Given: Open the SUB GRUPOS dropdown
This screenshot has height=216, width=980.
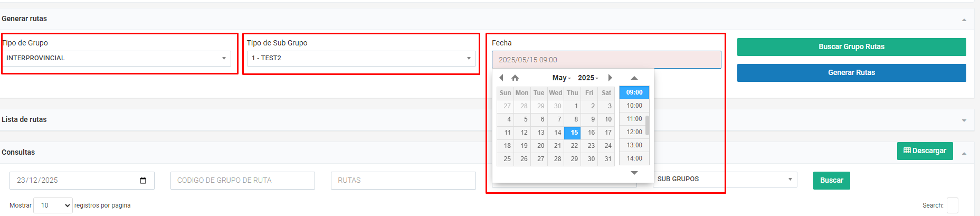Looking at the screenshot, I should [724, 180].
